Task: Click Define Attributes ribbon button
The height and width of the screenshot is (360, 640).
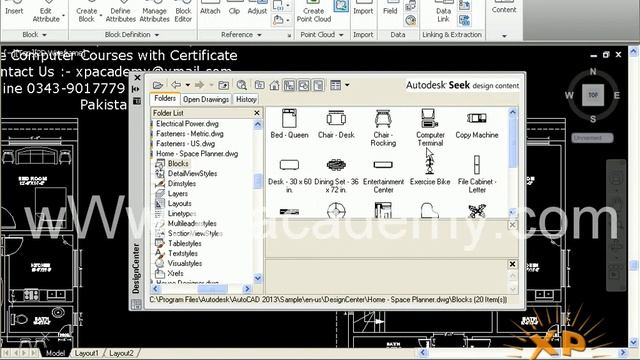Action: tap(120, 11)
